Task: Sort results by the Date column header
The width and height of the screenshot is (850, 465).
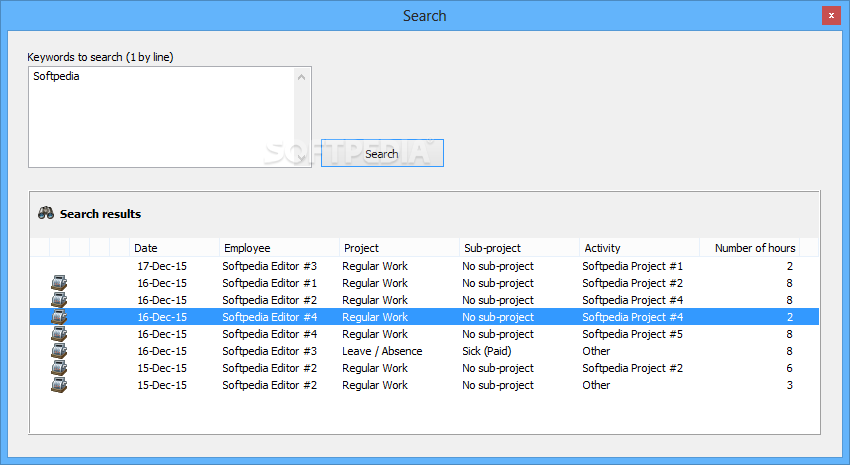Action: pos(175,248)
